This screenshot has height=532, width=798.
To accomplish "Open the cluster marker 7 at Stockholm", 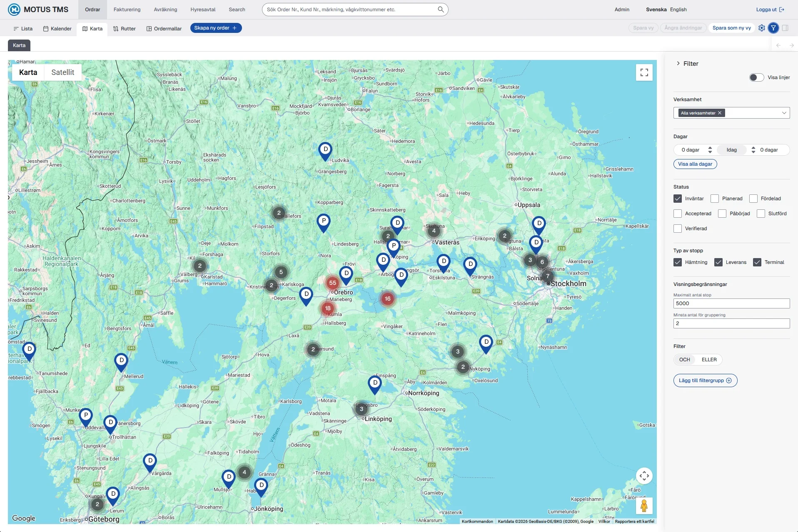I will (548, 276).
